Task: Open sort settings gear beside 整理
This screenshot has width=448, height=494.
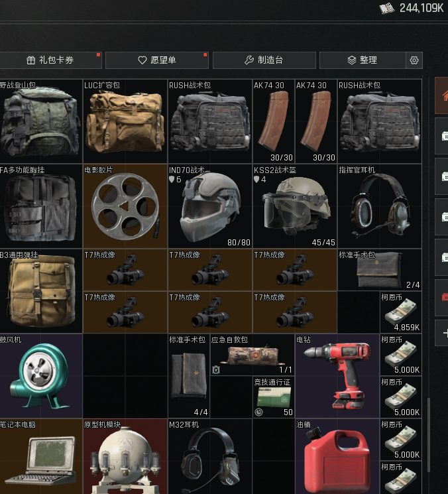Action: click(414, 60)
